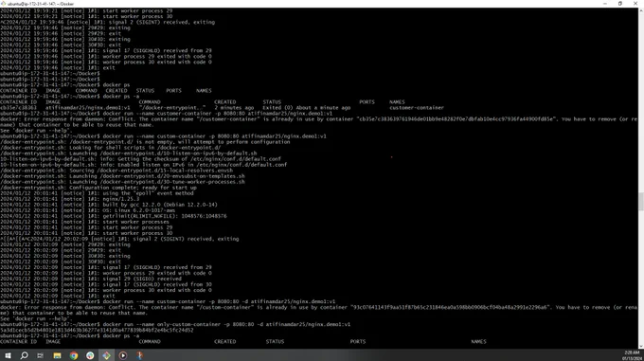Click the 'is not empty, will attempt to perform configuration' line
The height and width of the screenshot is (361, 644).
[145, 142]
